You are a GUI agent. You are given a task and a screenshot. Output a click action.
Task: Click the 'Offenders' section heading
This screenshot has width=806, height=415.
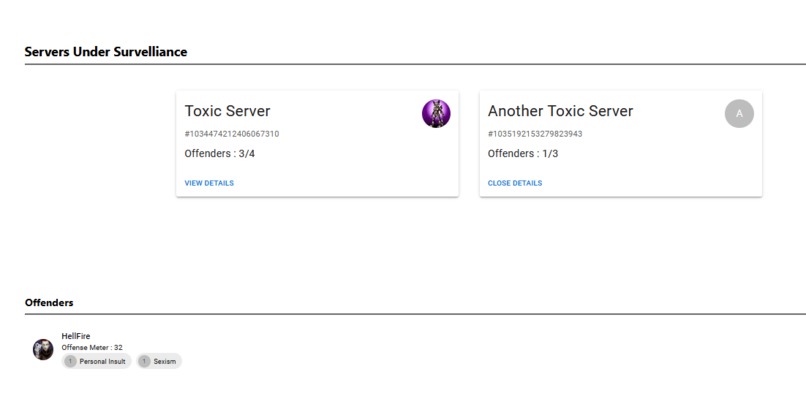pyautogui.click(x=49, y=302)
